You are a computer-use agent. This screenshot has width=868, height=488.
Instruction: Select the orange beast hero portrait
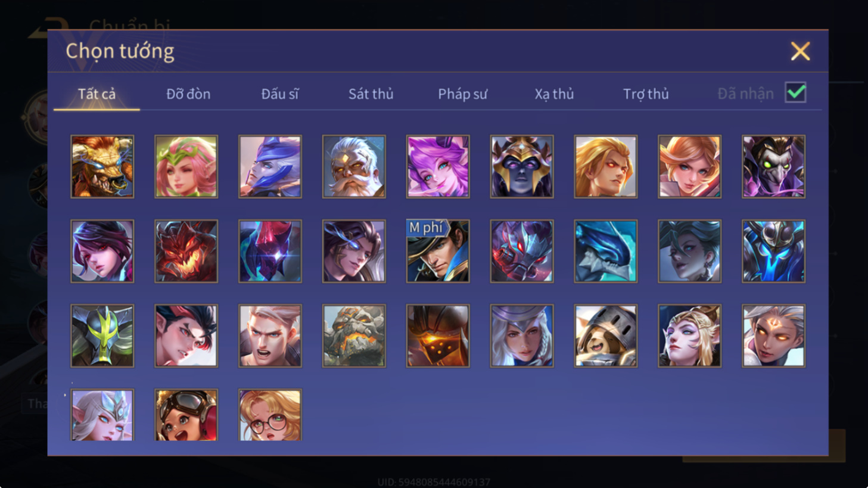(102, 166)
